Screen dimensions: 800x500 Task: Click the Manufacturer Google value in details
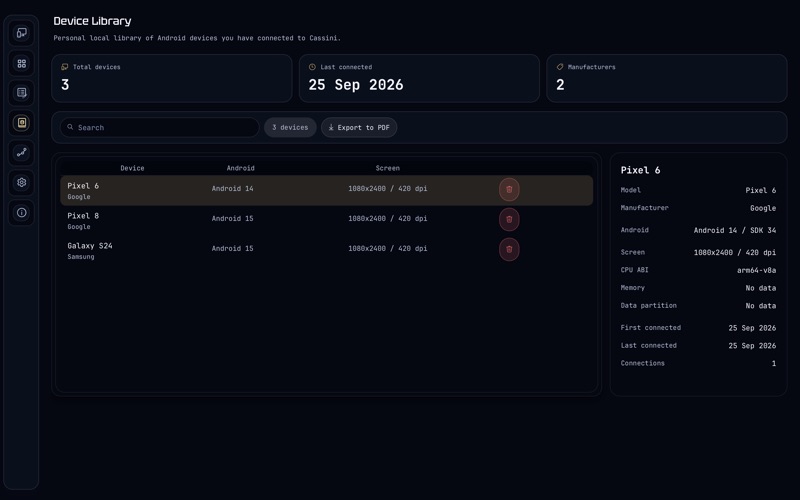tap(763, 208)
